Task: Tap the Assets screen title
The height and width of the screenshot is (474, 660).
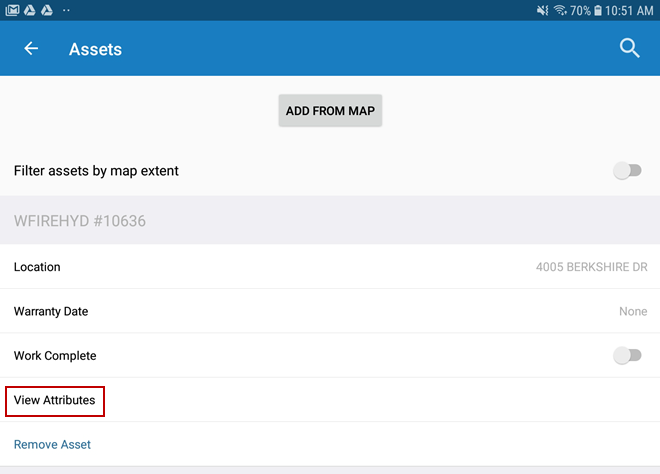Action: (95, 49)
